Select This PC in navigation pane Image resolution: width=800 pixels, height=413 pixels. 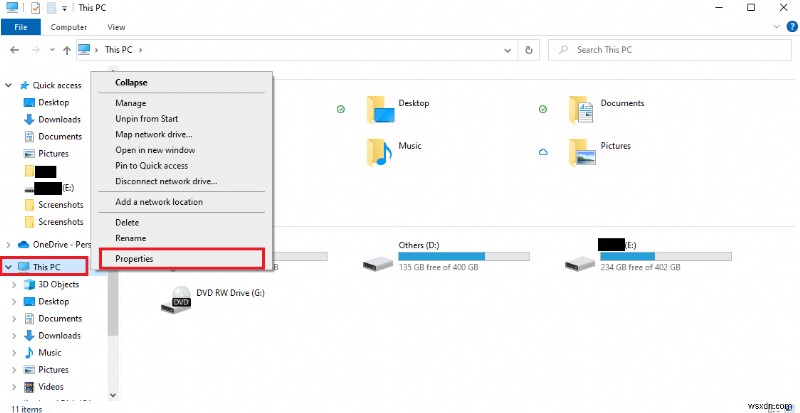pos(46,267)
